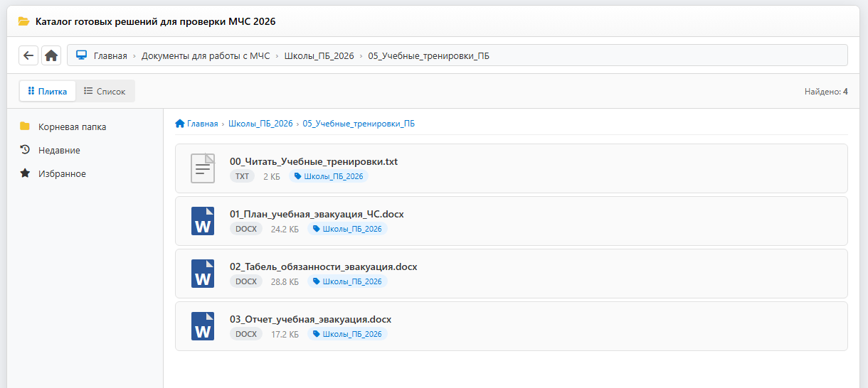Click the 24.2 КБ size label
Image resolution: width=868 pixels, height=388 pixels.
tap(285, 229)
